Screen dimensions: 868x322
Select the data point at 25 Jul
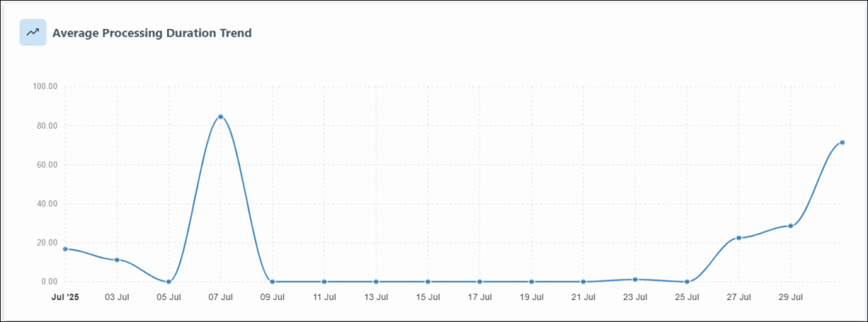click(x=687, y=281)
